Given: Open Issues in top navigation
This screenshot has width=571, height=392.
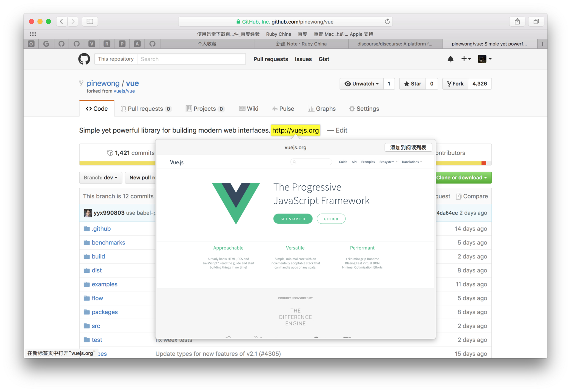Looking at the screenshot, I should [x=303, y=59].
